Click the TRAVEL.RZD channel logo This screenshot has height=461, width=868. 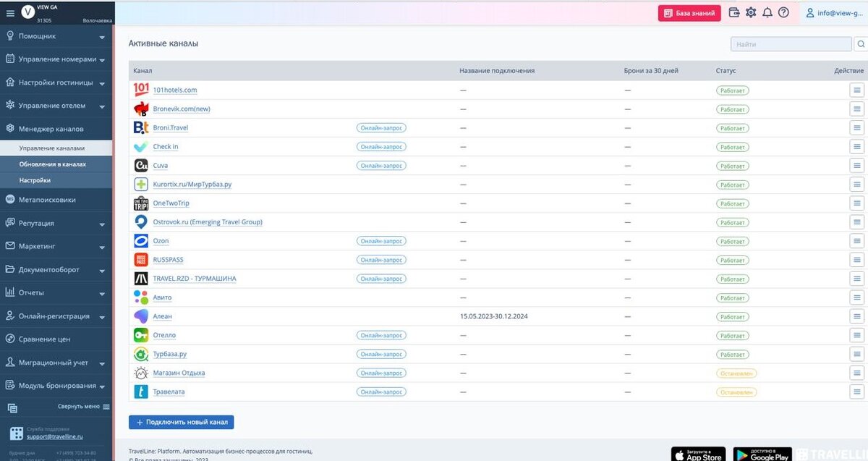(x=141, y=279)
